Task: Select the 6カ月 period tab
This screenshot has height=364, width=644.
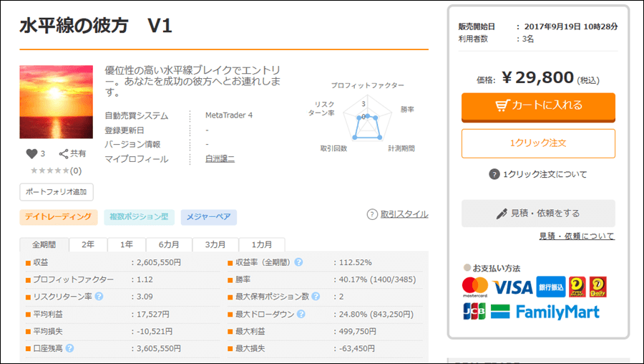Action: [169, 244]
